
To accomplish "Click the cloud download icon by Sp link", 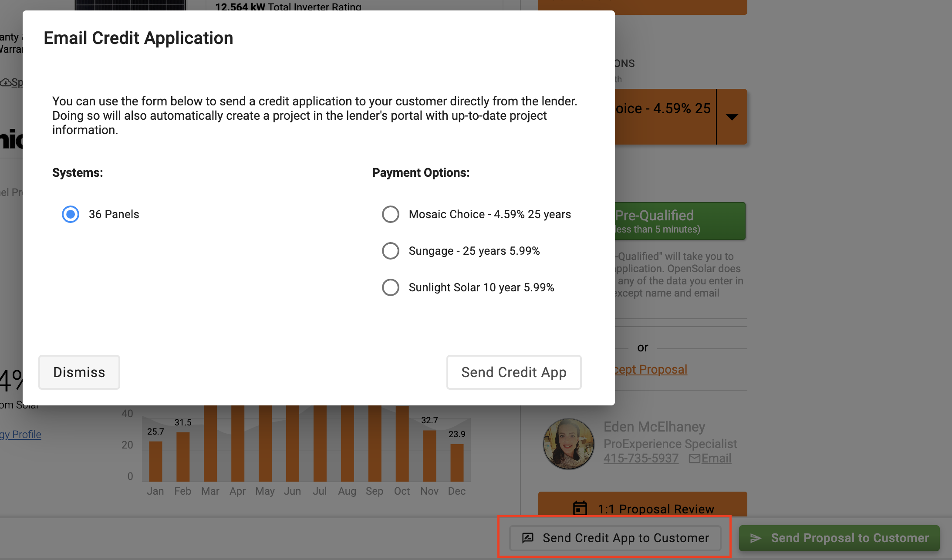I will tap(6, 82).
